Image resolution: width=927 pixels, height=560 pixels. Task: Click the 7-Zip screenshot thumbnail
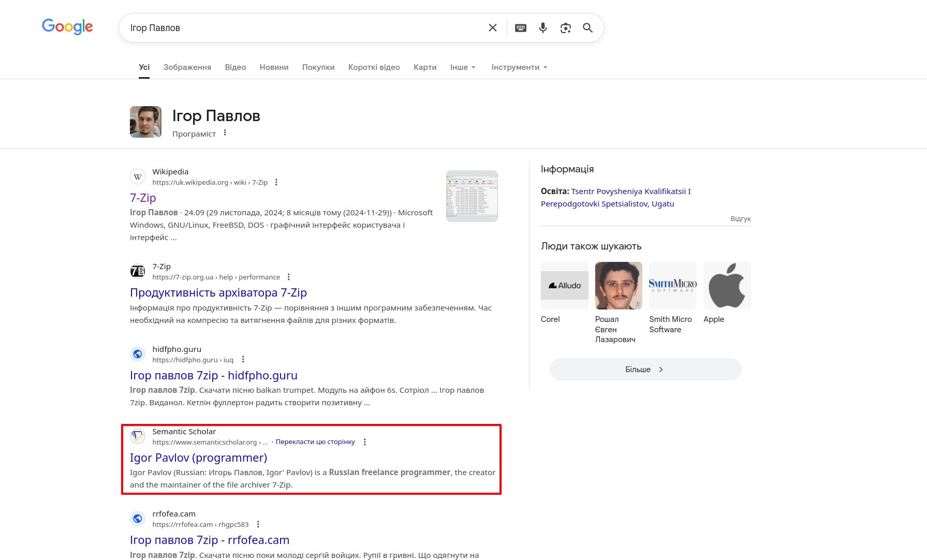tap(472, 196)
